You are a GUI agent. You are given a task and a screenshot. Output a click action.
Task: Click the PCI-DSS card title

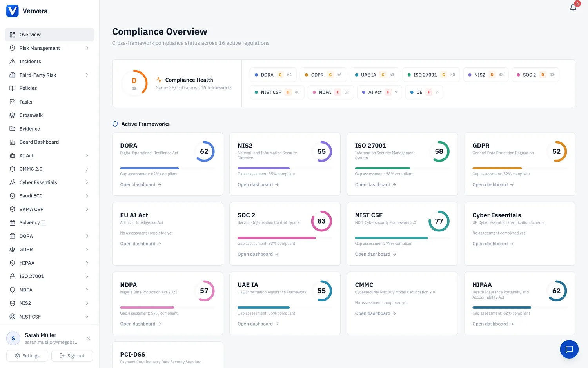132,355
